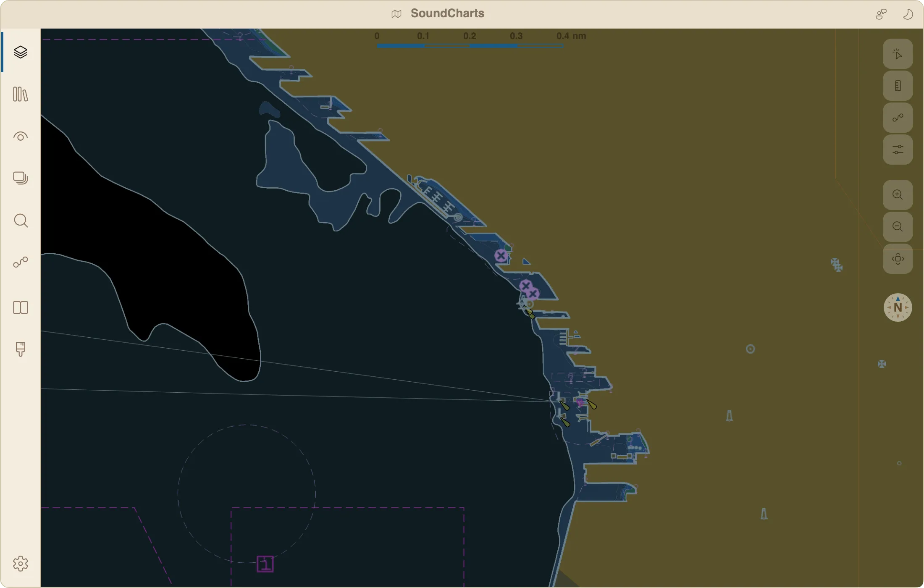924x588 pixels.
Task: Click the map icon beside SoundCharts title
Action: (x=396, y=14)
